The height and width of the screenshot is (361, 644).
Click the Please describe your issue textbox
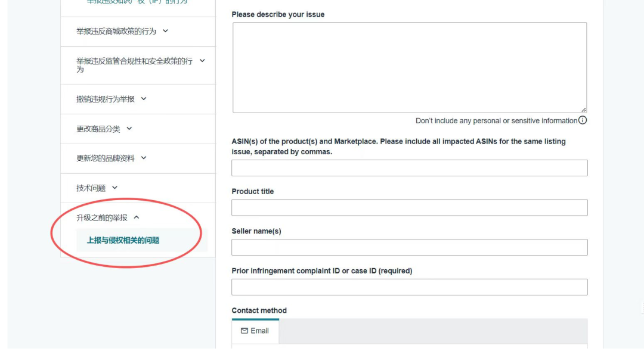coord(410,68)
